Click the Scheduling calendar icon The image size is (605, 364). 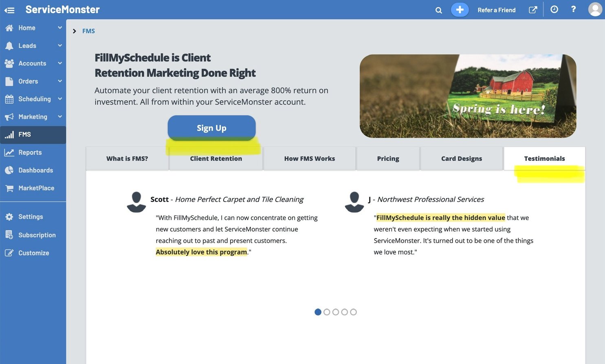pos(9,99)
